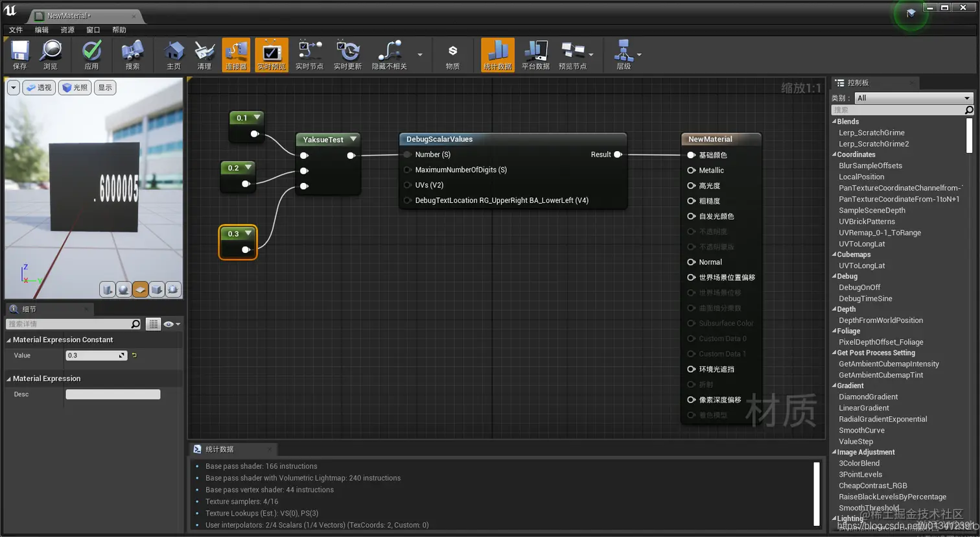Select LinearGradient in the palette
Screen dimensions: 980x537
click(863, 408)
